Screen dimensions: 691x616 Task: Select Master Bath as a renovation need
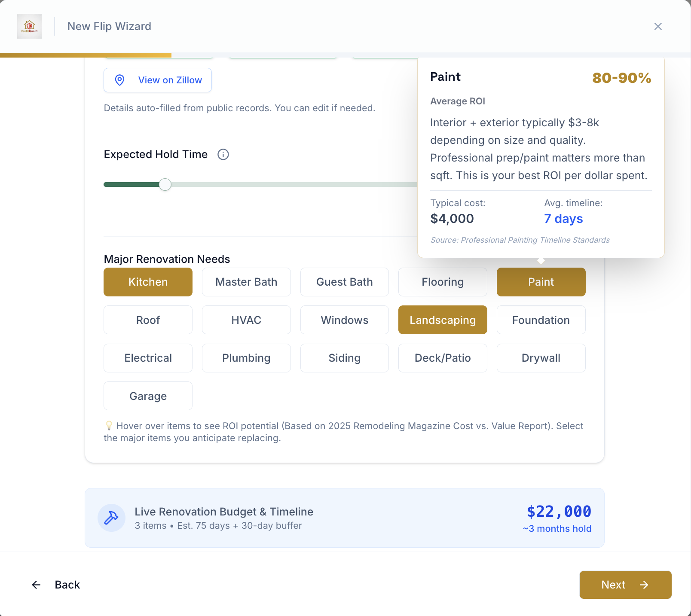tap(246, 282)
